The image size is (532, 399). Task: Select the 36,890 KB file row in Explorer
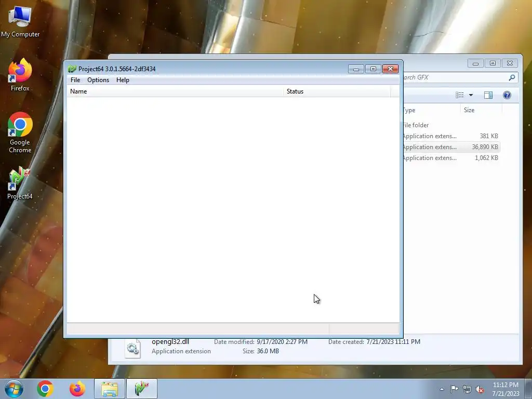click(x=451, y=147)
